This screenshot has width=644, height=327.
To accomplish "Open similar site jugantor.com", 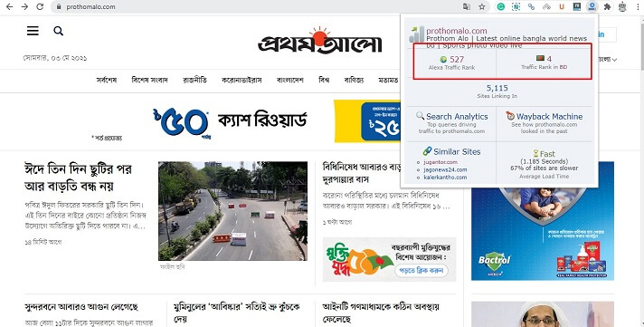I will point(440,162).
